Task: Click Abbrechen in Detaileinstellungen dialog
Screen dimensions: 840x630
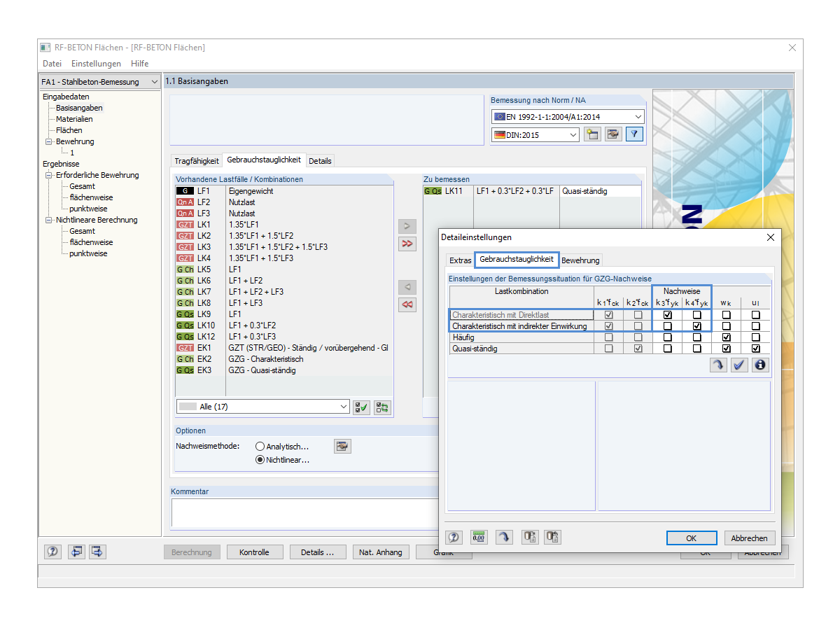Action: tap(750, 538)
